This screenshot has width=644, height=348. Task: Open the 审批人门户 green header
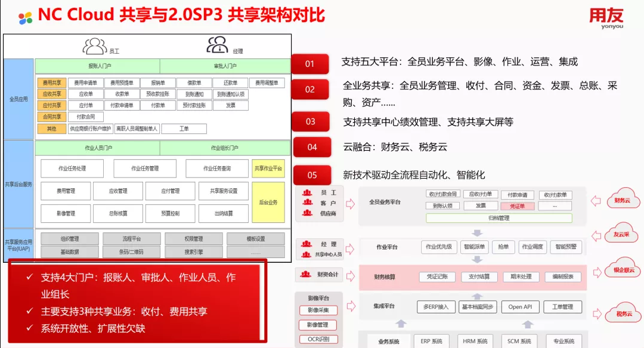click(x=225, y=66)
